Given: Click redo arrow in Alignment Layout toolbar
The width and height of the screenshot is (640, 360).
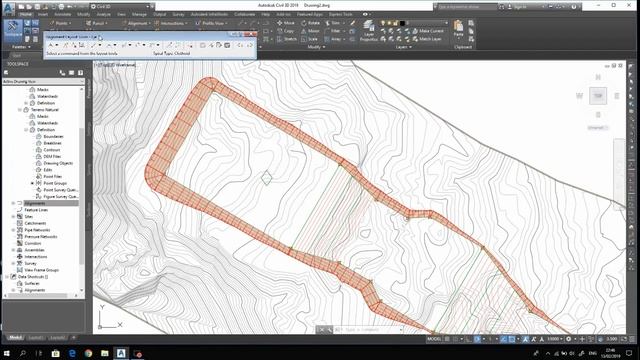Looking at the screenshot, I should pos(250,45).
